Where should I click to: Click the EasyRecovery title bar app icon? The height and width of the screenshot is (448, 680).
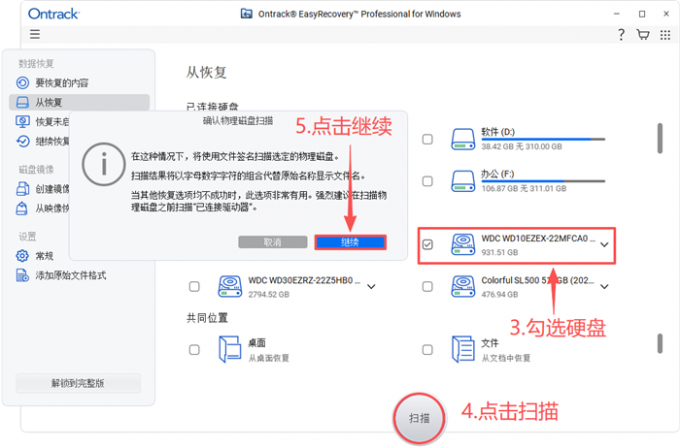pos(246,14)
